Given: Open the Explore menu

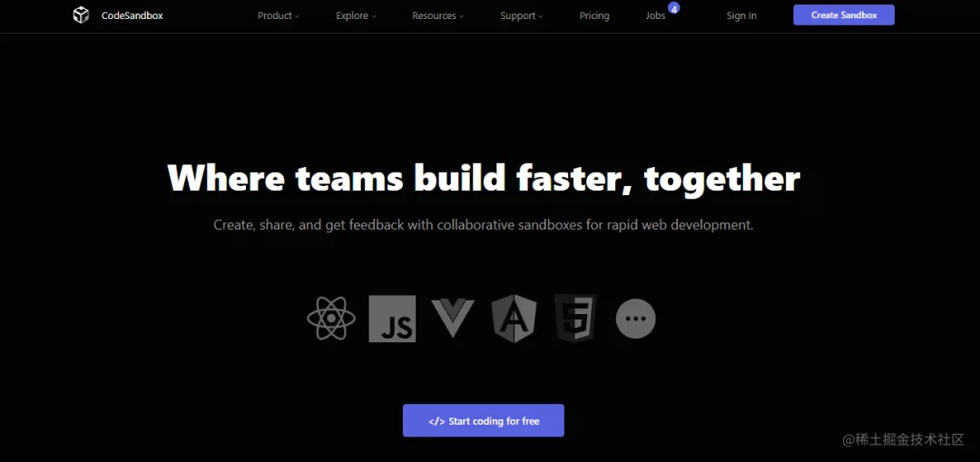Looking at the screenshot, I should tap(356, 15).
